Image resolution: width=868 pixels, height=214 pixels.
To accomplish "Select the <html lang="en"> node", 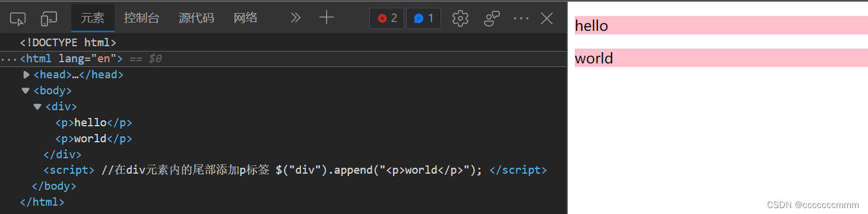I will [71, 59].
